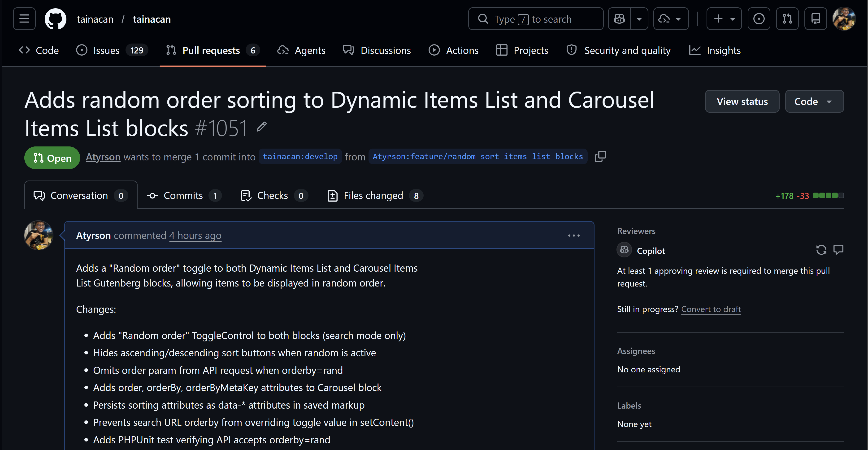Expand the Copilot dropdown arrow in header
Screen dimensions: 868x450
639,19
